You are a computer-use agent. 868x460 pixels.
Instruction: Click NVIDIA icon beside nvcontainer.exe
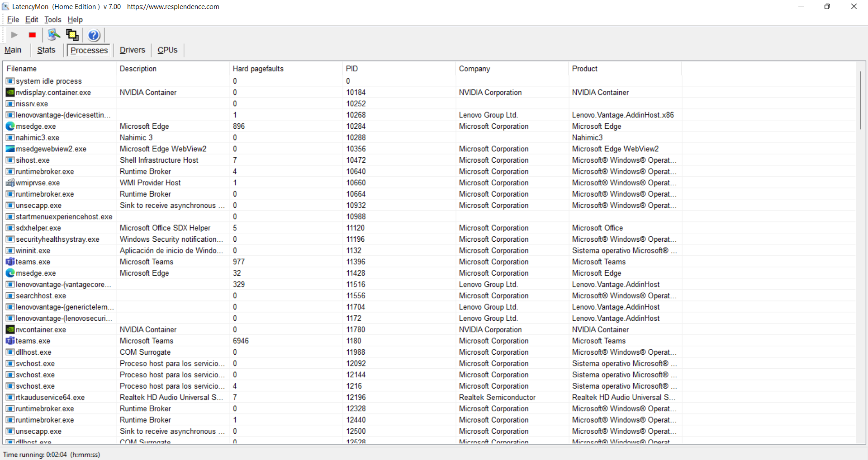click(10, 329)
